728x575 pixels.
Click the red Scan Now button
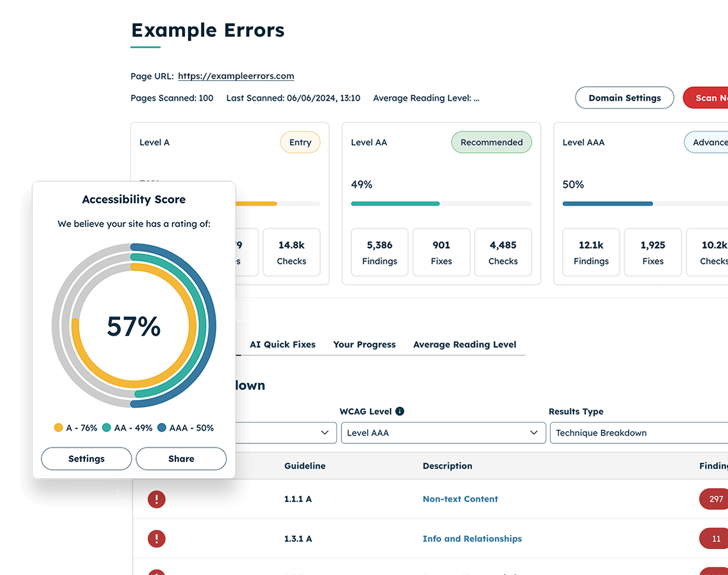(706, 98)
